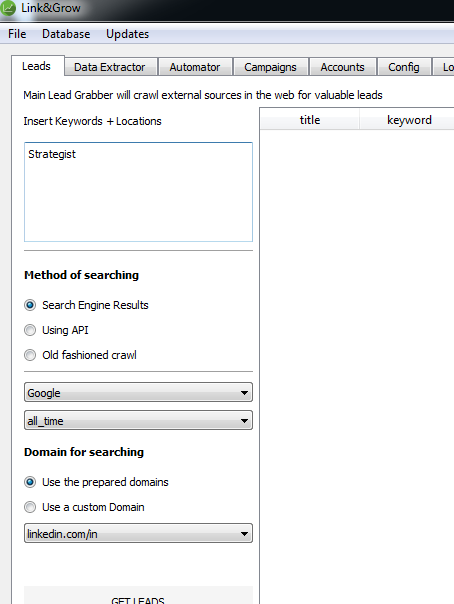Screen dimensions: 454x604
Task: Switch to the Data Extractor tab
Action: pos(111,67)
